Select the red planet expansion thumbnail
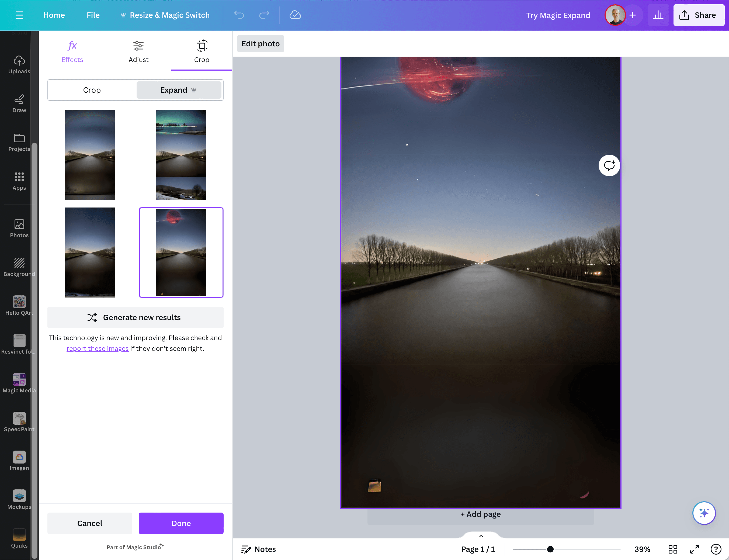 181,252
